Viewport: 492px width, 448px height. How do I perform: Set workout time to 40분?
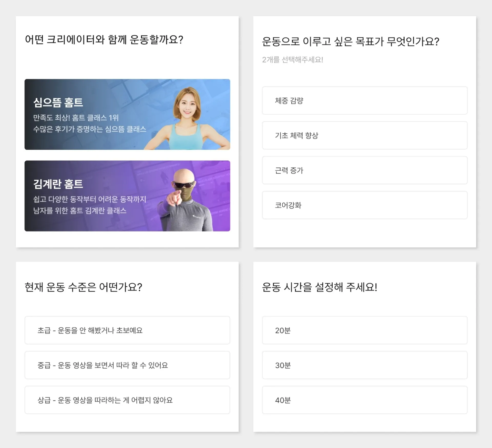pyautogui.click(x=364, y=400)
